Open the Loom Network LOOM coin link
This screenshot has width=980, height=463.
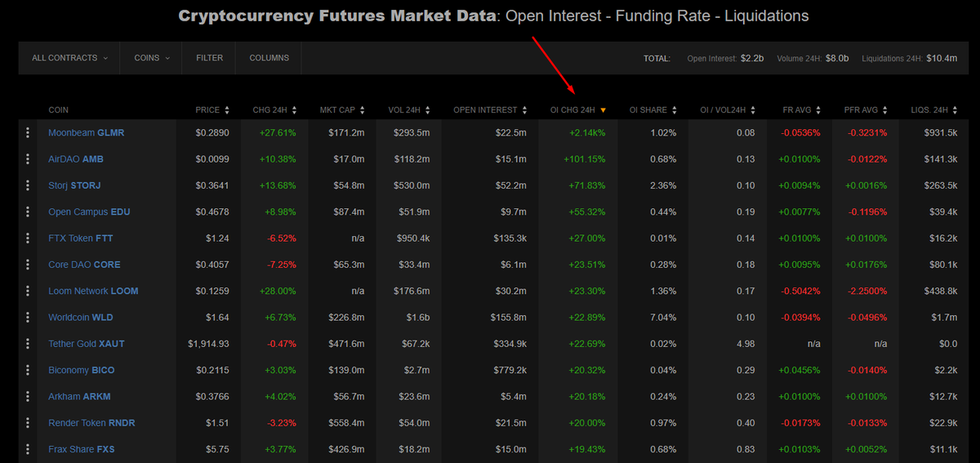tap(93, 291)
